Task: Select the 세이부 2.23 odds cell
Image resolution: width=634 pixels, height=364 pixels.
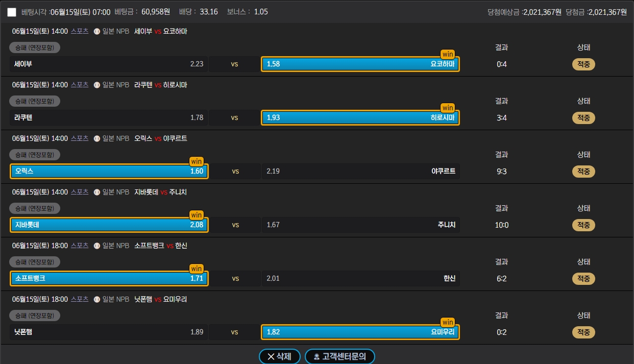Action: (x=108, y=64)
